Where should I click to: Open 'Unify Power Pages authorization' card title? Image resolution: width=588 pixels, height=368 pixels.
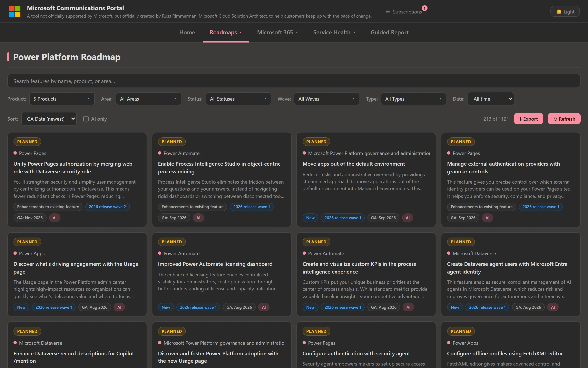click(x=73, y=168)
